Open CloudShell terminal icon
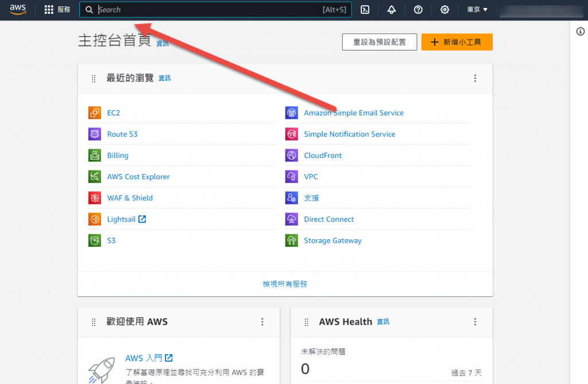Image resolution: width=588 pixels, height=384 pixels. pos(365,10)
